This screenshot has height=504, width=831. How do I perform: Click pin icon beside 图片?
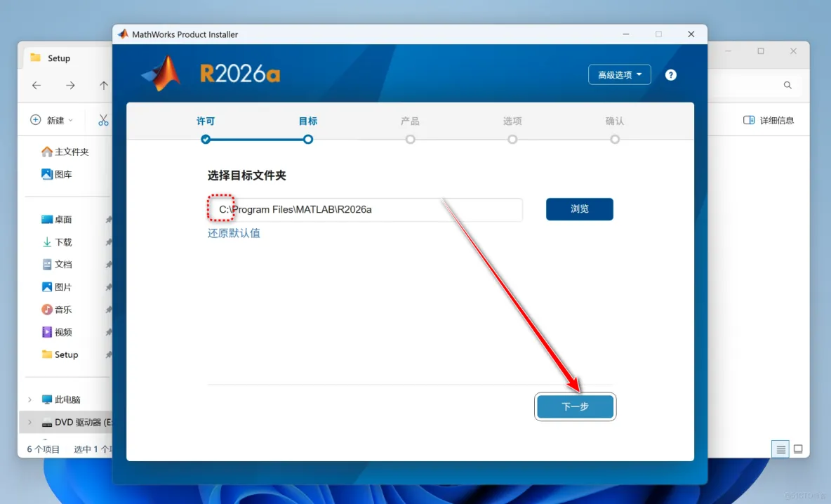coord(108,287)
